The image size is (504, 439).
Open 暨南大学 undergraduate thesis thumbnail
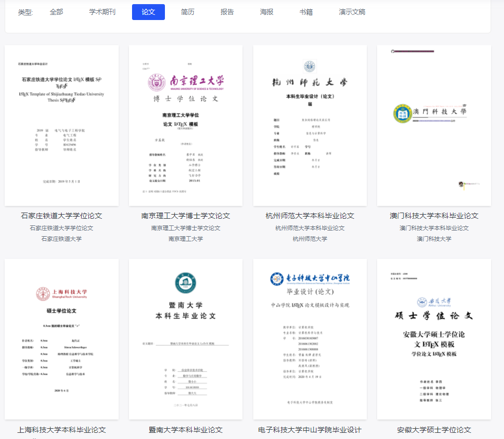click(186, 339)
